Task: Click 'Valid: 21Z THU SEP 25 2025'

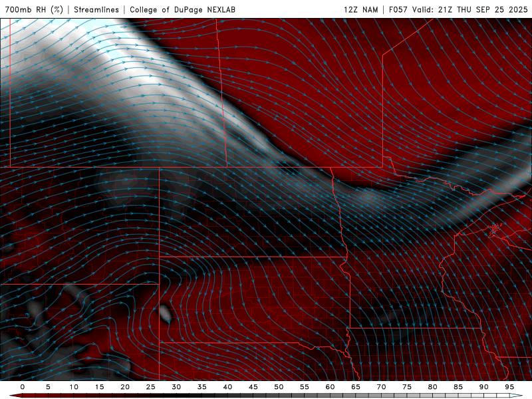Action: tap(470, 9)
